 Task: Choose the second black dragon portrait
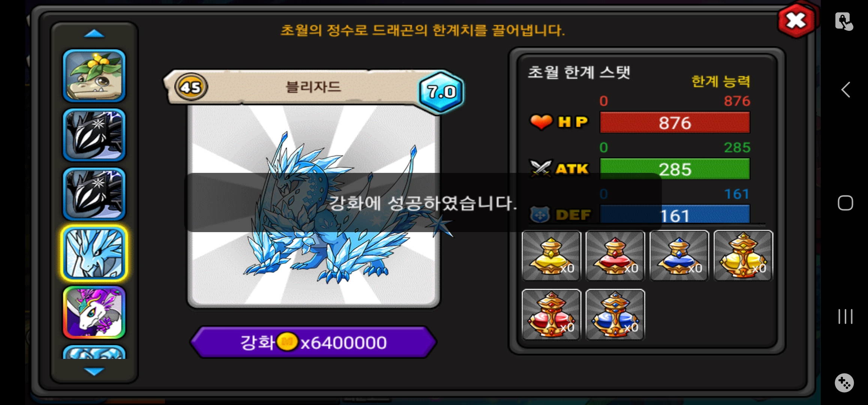click(x=94, y=194)
